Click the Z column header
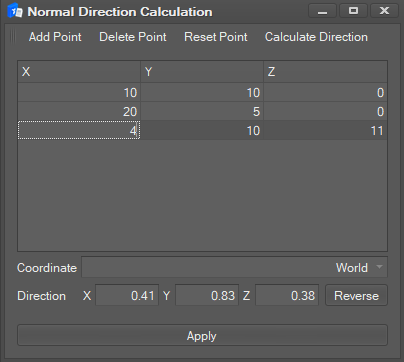This screenshot has width=404, height=362. tap(325, 72)
